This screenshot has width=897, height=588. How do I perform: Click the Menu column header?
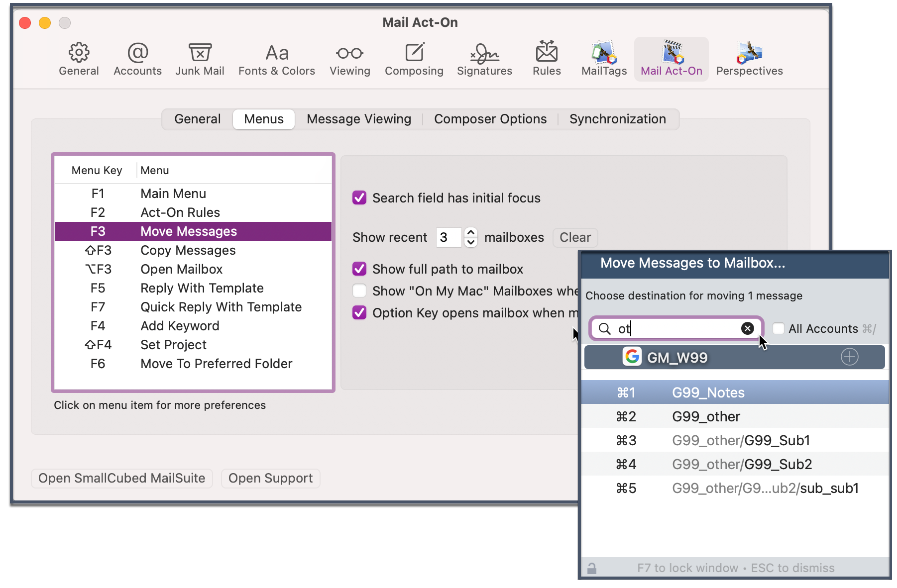(x=234, y=170)
